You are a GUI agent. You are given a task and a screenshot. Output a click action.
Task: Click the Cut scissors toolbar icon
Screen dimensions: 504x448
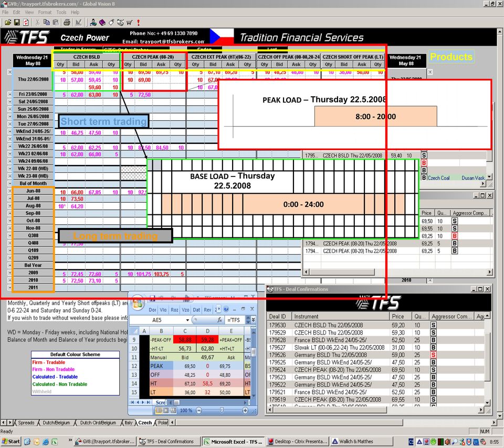coord(37,23)
